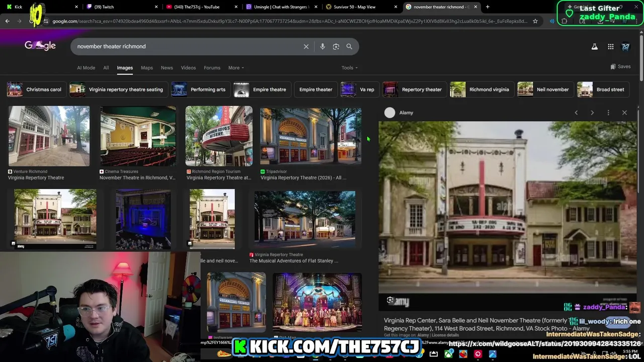Open the blue-lit stage interior thumbnail
The width and height of the screenshot is (644, 362).
coord(143,219)
